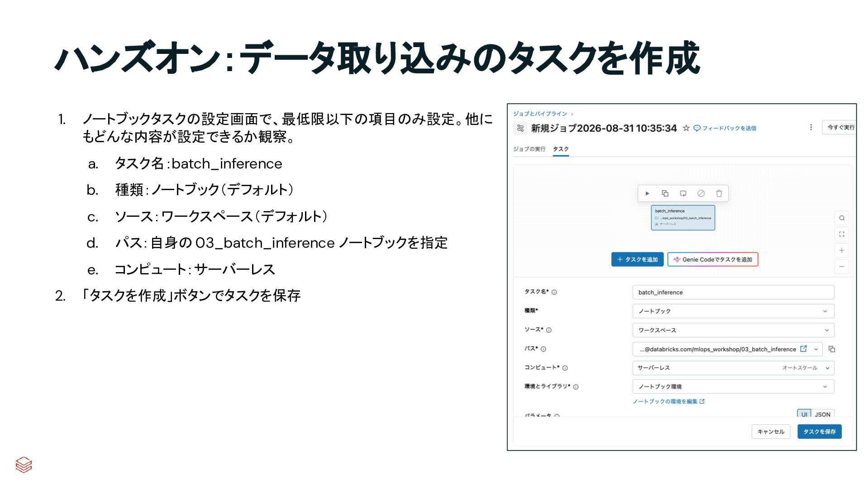Star the new job as favorite

point(686,128)
